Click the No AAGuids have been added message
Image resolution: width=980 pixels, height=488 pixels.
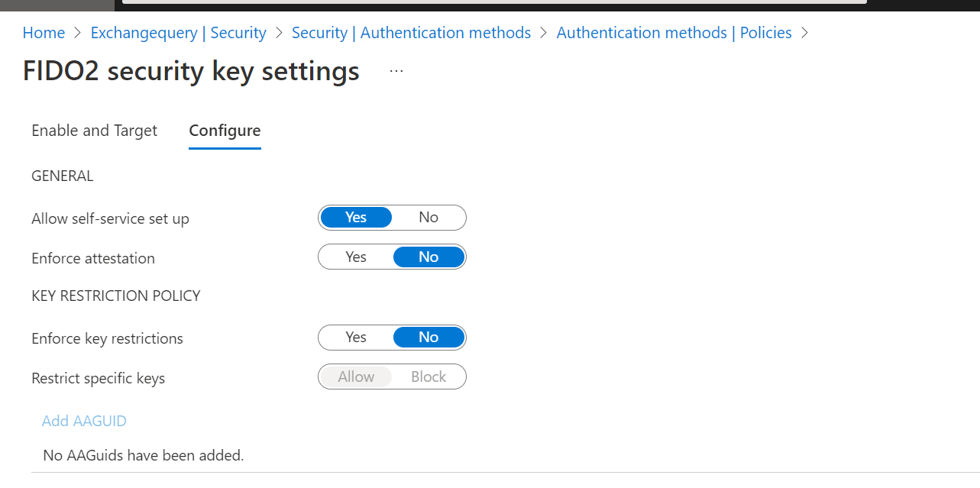click(x=143, y=456)
